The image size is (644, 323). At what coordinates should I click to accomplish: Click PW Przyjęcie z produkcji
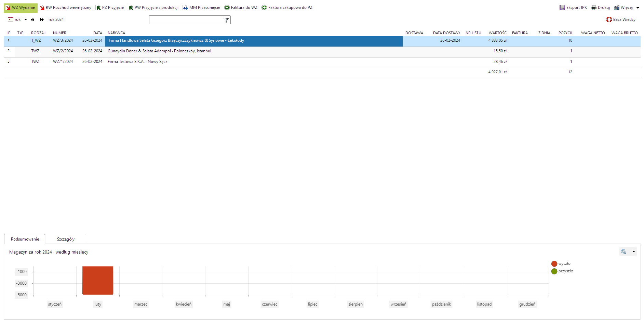click(x=153, y=8)
